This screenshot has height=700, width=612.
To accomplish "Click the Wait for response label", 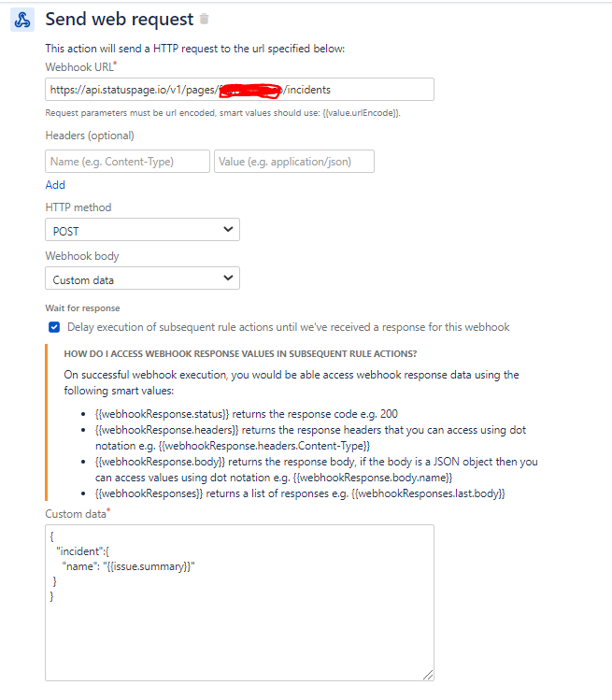I will [x=82, y=308].
